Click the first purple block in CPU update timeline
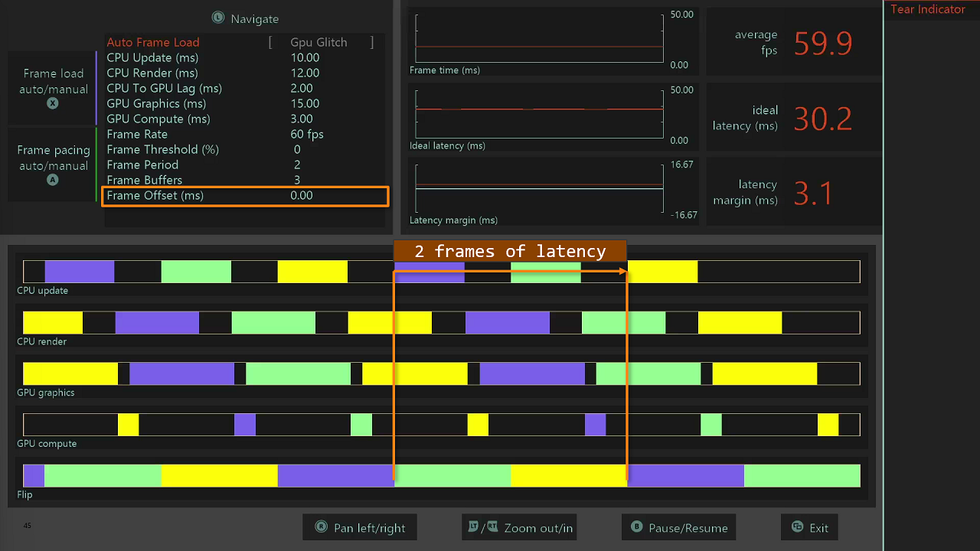Screen dimensions: 980x551 tap(80, 272)
